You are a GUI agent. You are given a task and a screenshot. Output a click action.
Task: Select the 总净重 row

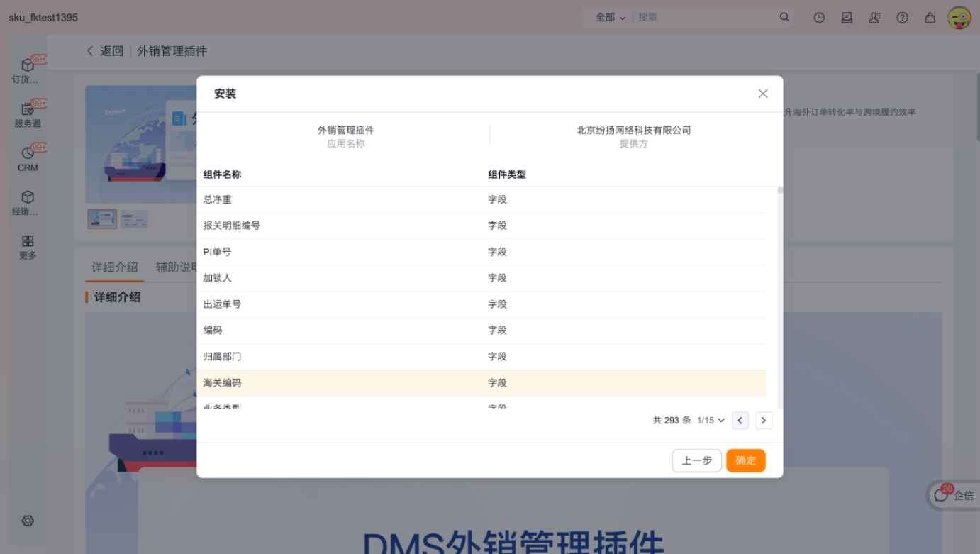click(481, 200)
